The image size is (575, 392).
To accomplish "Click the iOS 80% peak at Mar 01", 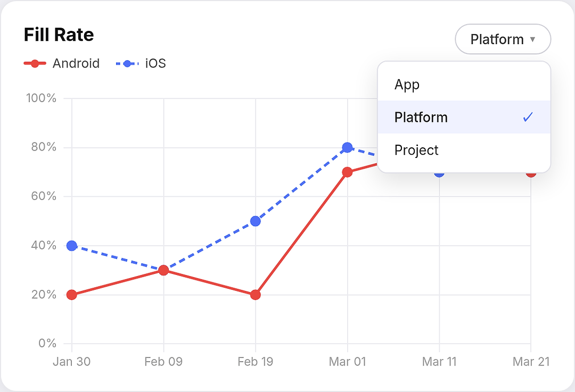I will (347, 148).
